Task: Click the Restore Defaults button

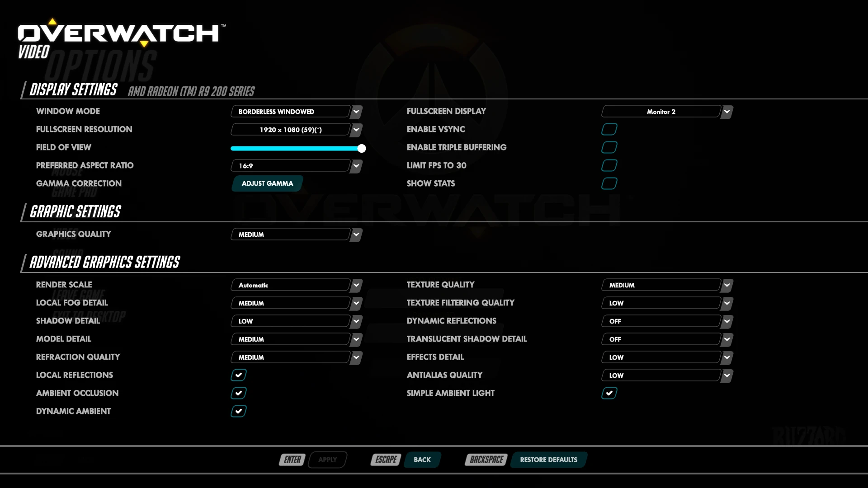Action: 548,459
